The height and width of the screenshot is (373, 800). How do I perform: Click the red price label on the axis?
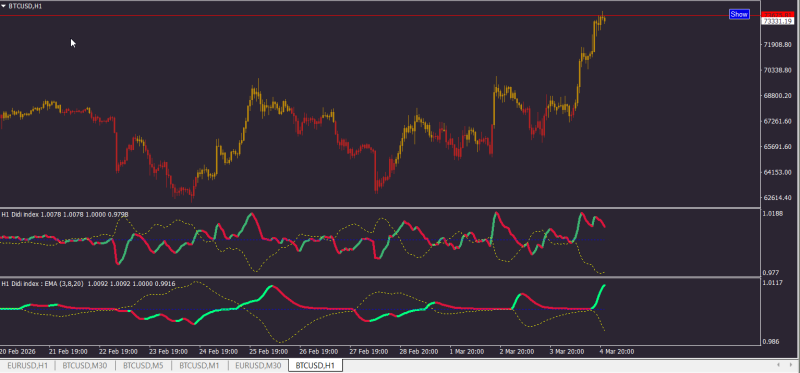click(777, 14)
